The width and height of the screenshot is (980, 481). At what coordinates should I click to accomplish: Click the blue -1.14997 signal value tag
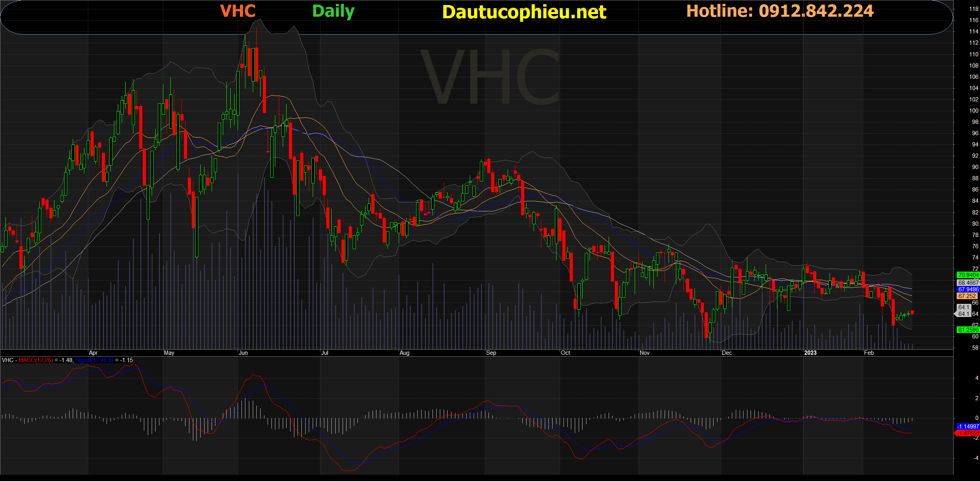click(968, 427)
